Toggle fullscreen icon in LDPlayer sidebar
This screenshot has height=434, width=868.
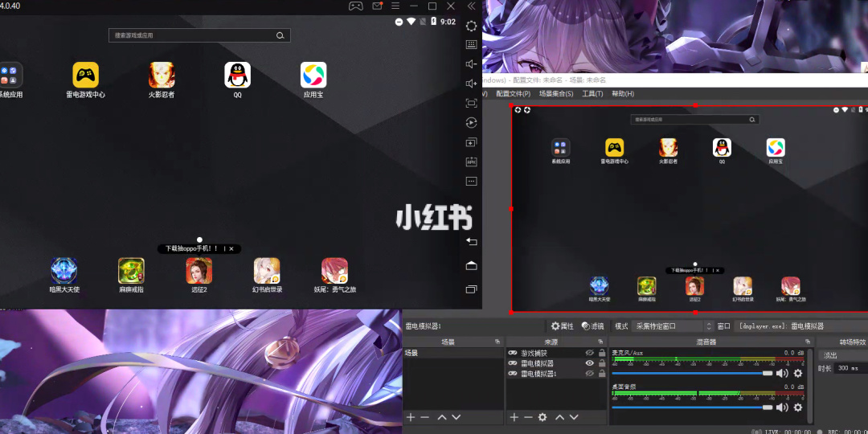pyautogui.click(x=471, y=103)
